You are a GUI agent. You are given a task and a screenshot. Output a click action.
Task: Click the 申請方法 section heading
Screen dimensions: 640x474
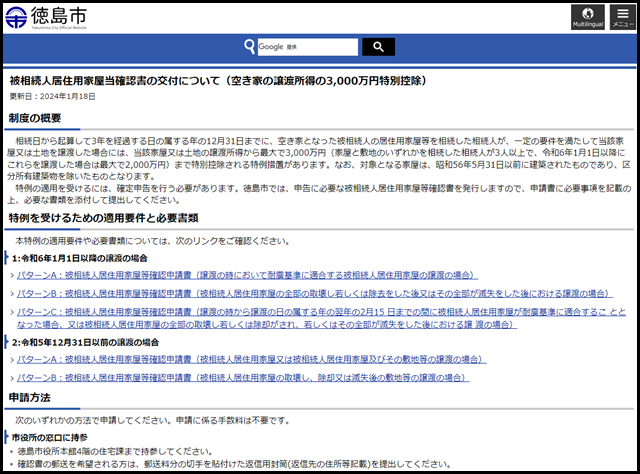[29, 398]
